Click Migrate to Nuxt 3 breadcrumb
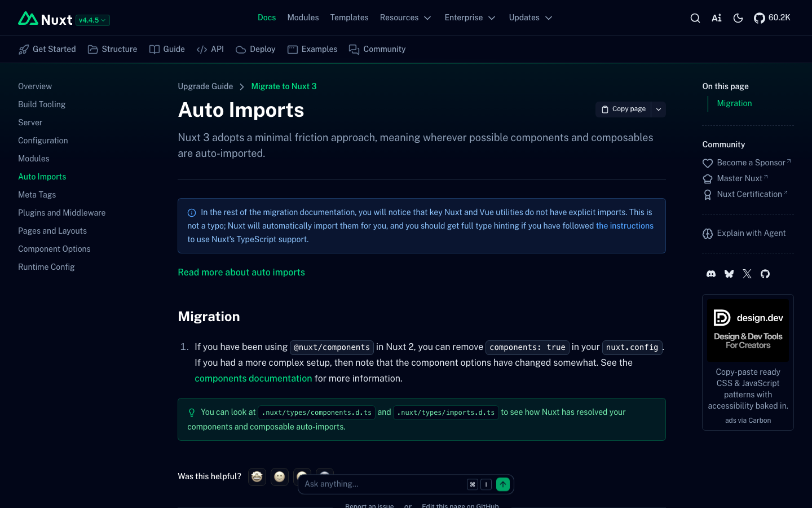 [x=284, y=86]
